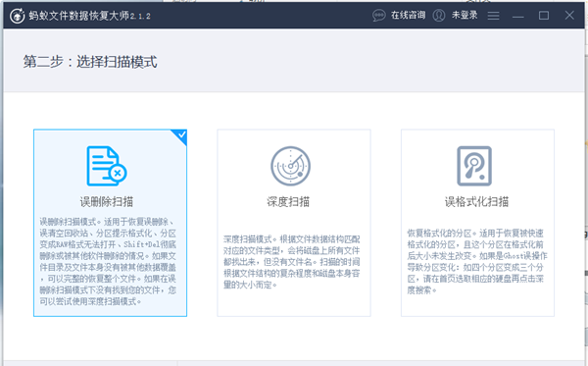Image resolution: width=588 pixels, height=366 pixels.
Task: Open the online consultation chat bubble icon
Action: [x=378, y=16]
